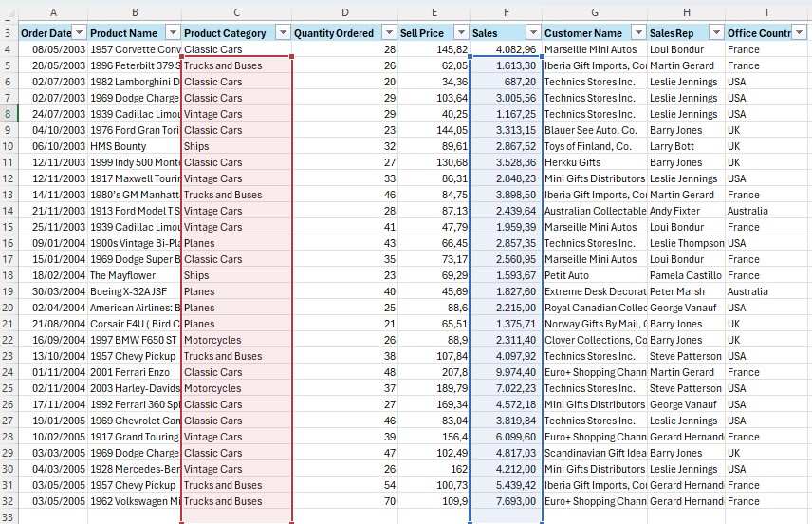Open the Product Name filter dropdown
This screenshot has height=524, width=812.
[172, 33]
